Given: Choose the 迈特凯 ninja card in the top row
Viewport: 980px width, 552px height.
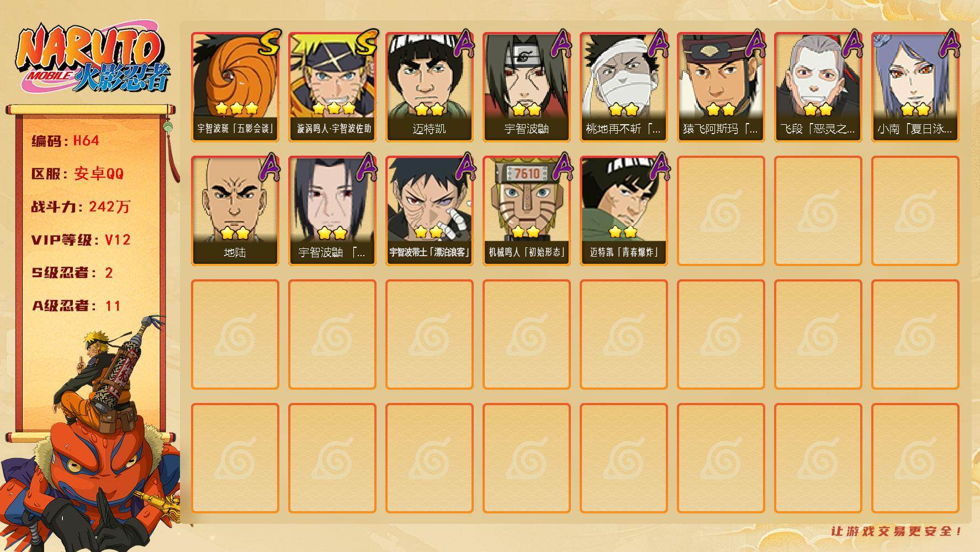Looking at the screenshot, I should pos(429,87).
